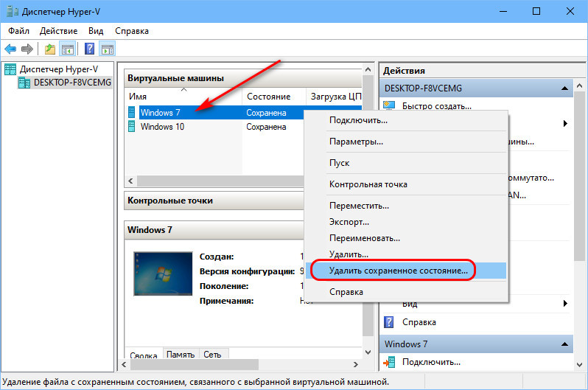Switch to the Сеть tab
Viewport: 588px width, 390px height.
pos(212,355)
